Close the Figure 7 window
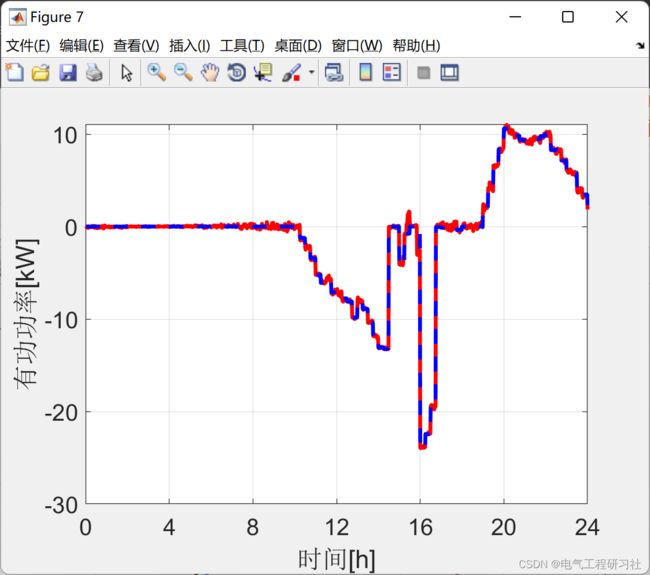Viewport: 650px width, 575px height. click(621, 17)
